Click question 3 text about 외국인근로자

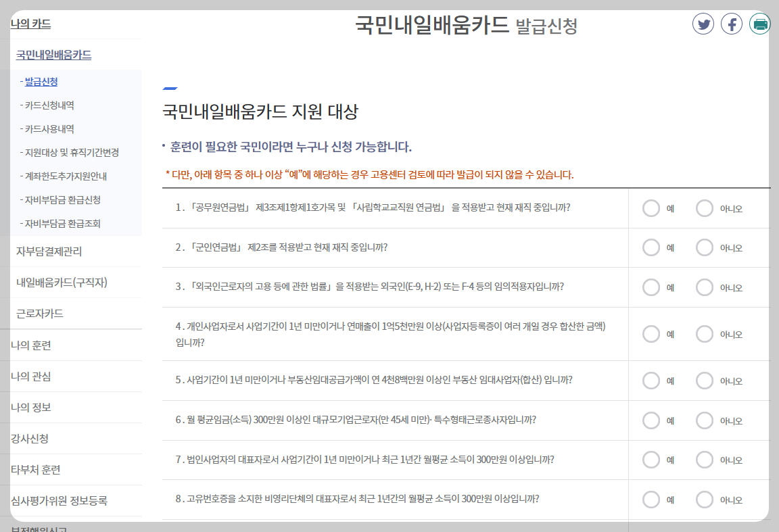pos(370,287)
